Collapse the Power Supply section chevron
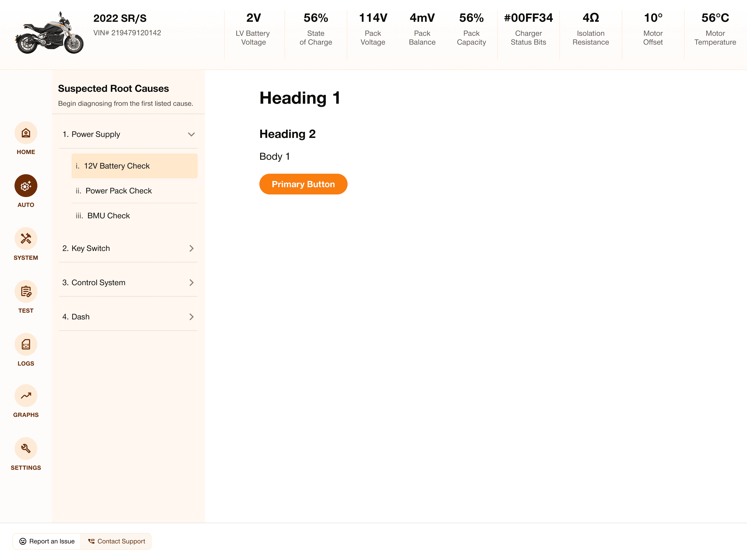Viewport: 747px width, 560px height. (x=191, y=134)
